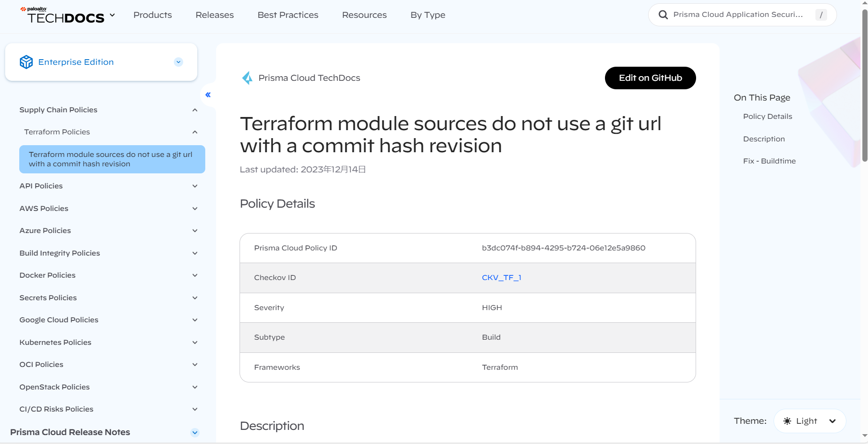This screenshot has width=868, height=444.
Task: Jump to Fix - Buildtime section
Action: 769,161
